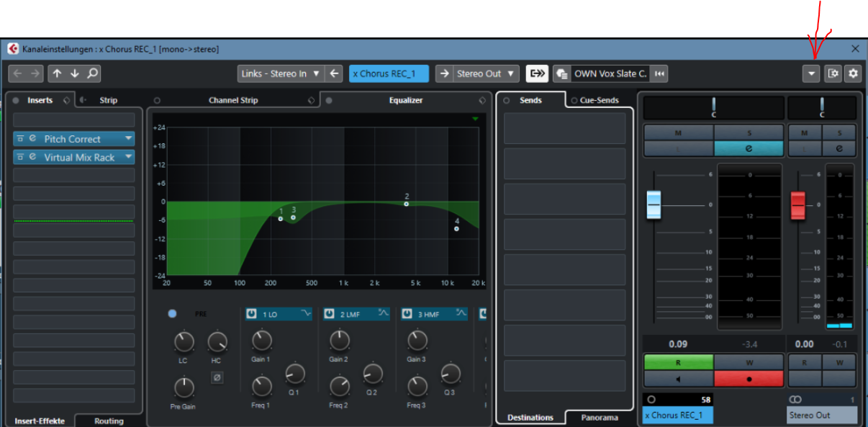Switch to the Routing tab
This screenshot has height=427, width=868.
click(x=109, y=421)
